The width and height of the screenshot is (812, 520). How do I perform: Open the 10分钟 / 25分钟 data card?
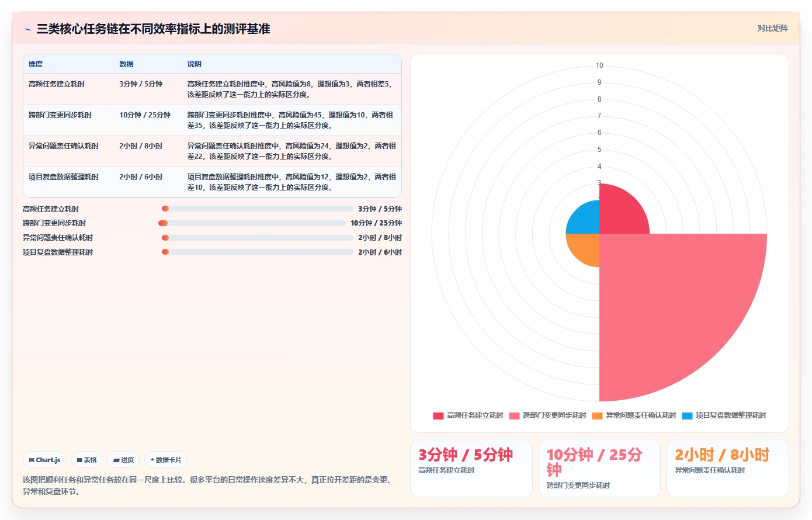[x=599, y=468]
